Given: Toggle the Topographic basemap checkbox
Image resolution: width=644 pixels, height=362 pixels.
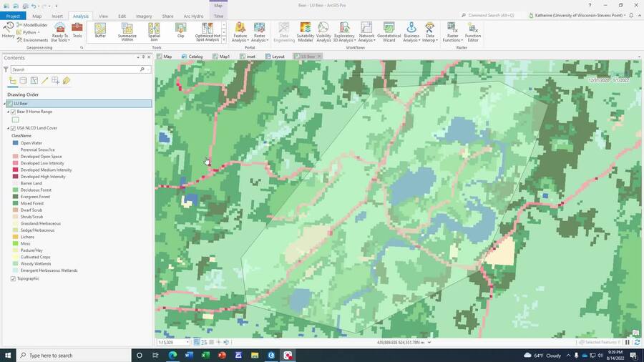Looking at the screenshot, I should (13, 279).
